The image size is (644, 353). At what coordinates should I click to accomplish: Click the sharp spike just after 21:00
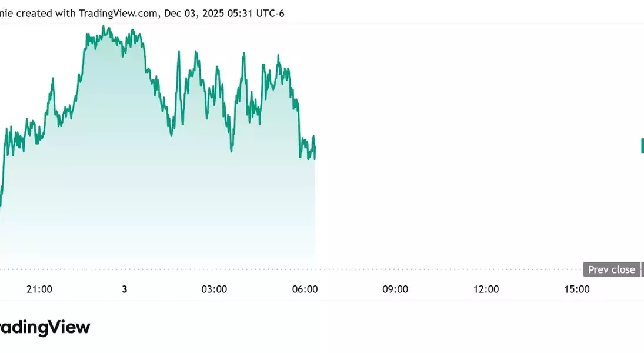click(52, 79)
